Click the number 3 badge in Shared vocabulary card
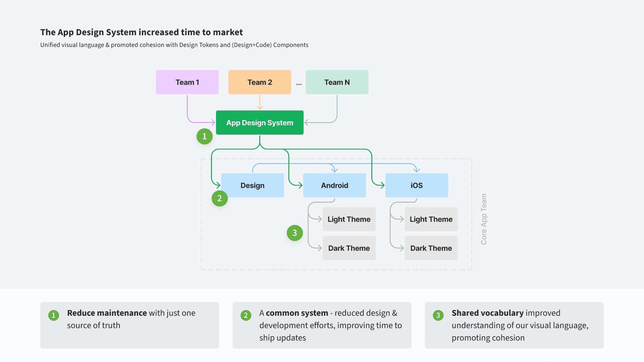Screen dimensions: 644x362 [438, 315]
